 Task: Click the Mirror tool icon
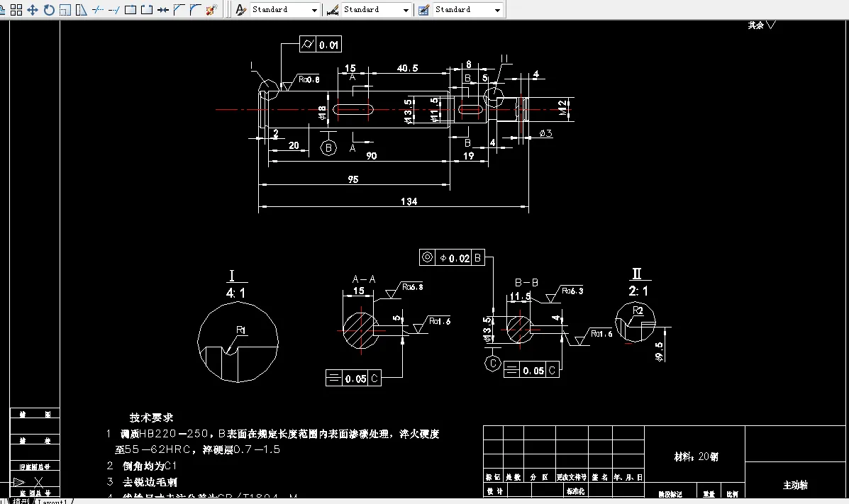pyautogui.click(x=82, y=9)
